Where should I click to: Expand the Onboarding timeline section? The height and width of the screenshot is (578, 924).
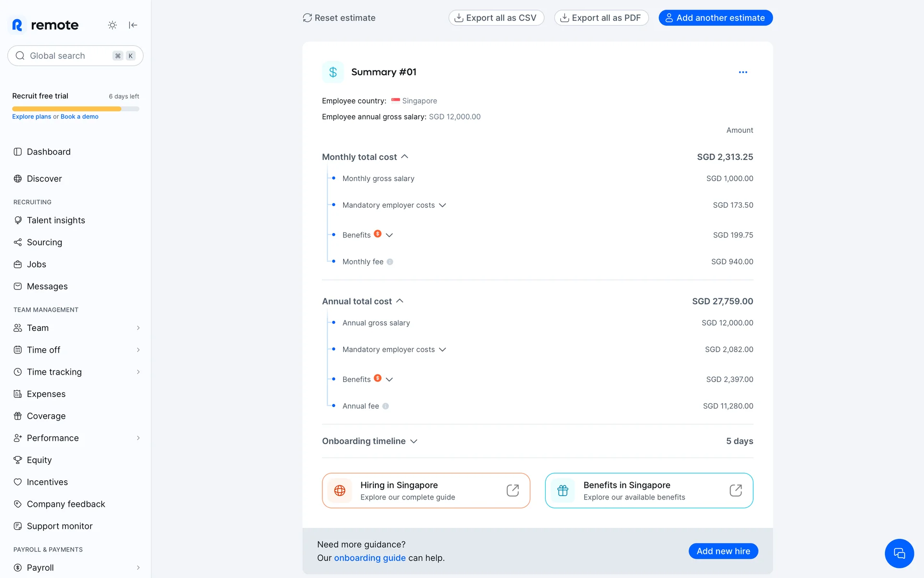click(413, 441)
